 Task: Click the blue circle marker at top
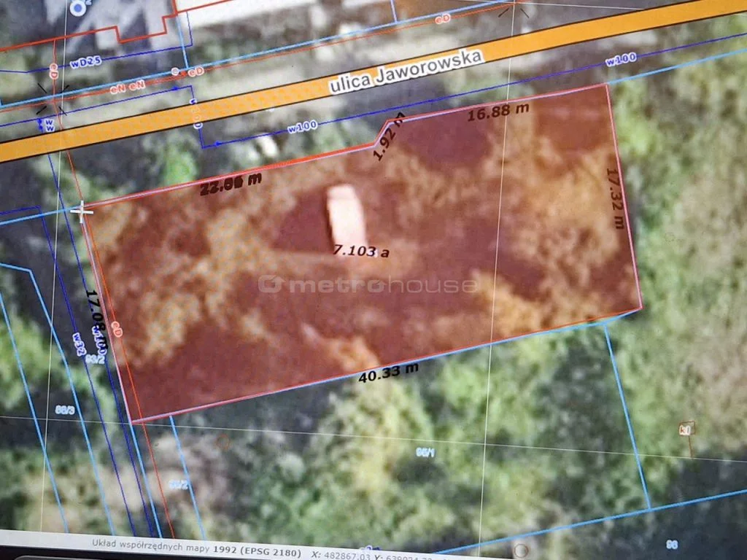coord(77,7)
